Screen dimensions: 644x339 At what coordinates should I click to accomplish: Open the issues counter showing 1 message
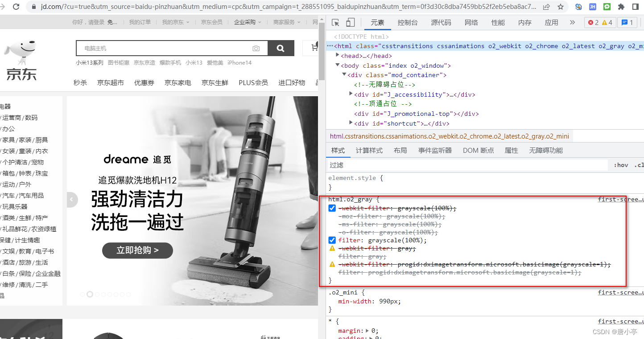click(627, 23)
